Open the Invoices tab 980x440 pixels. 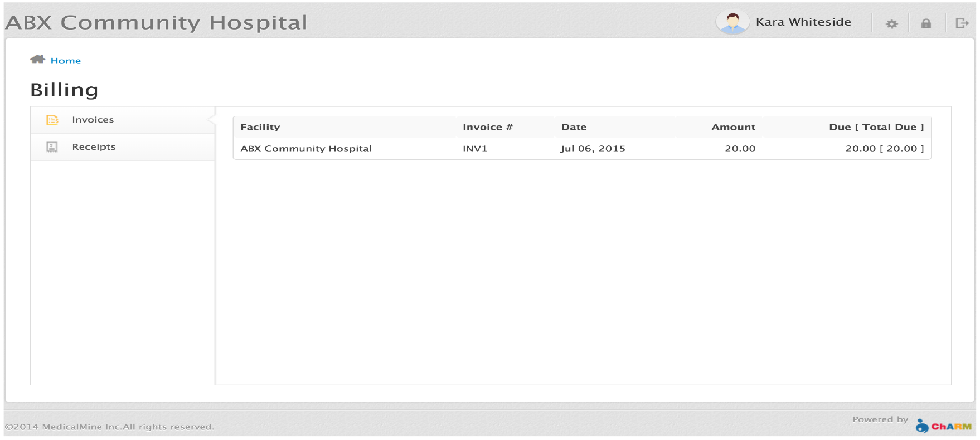(x=93, y=120)
